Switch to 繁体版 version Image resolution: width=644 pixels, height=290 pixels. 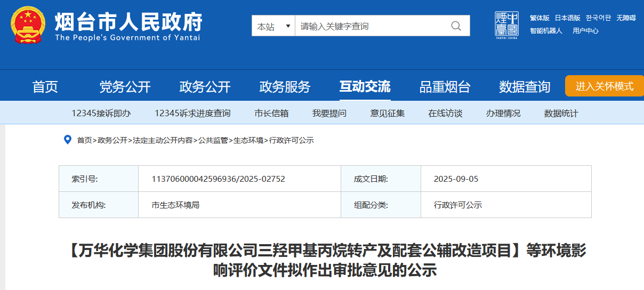540,18
